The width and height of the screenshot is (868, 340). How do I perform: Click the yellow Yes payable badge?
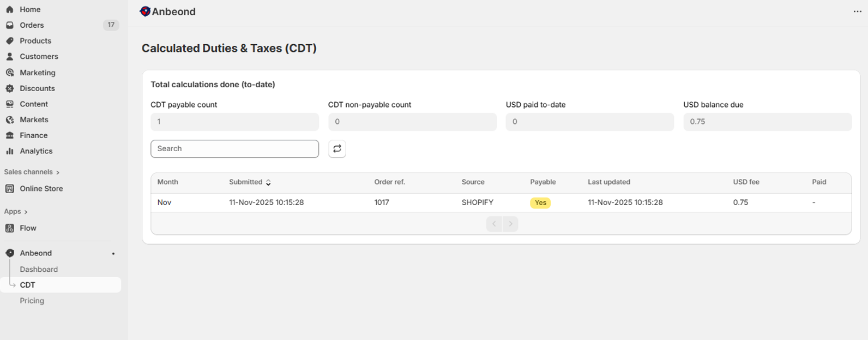pyautogui.click(x=540, y=203)
